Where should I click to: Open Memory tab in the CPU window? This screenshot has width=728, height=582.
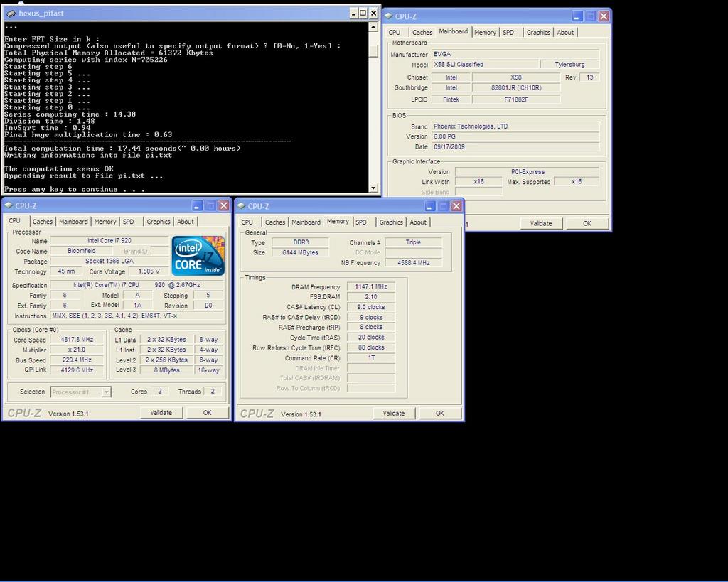[105, 222]
